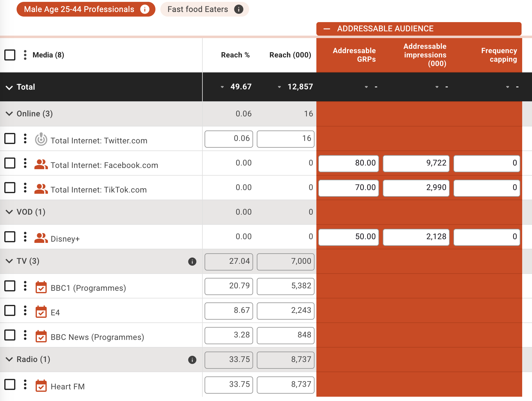Edit TikTok.com Addressable impressions field 2,990
Screen dimensions: 532x401
coord(416,188)
